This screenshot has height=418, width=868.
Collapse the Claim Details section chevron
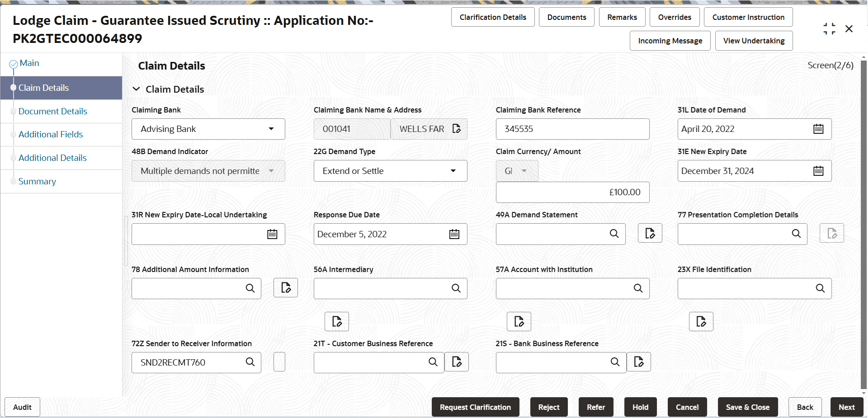pos(137,89)
